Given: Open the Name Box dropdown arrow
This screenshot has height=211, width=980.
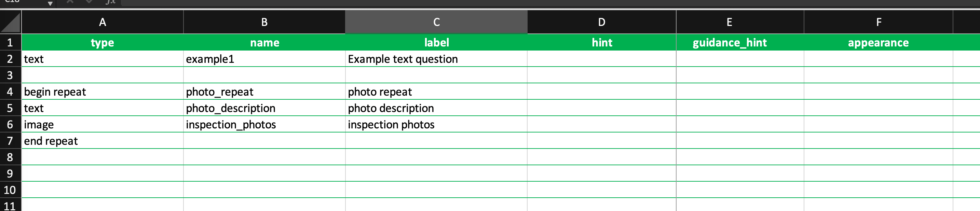Looking at the screenshot, I should [50, 3].
